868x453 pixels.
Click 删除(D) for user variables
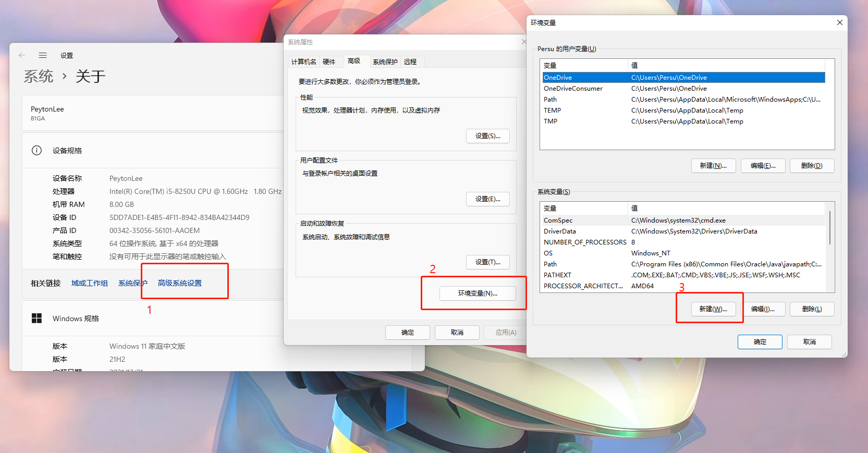(812, 166)
